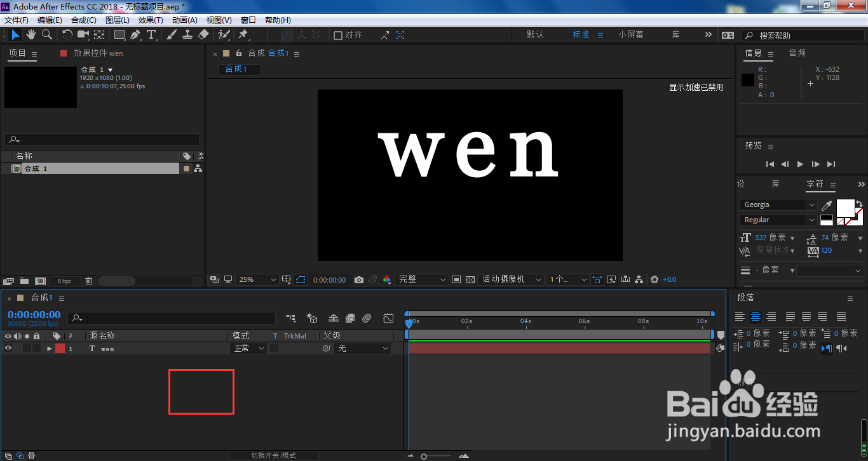Viewport: 868px width, 461px height.
Task: Enable frame blending for timeline
Action: pyautogui.click(x=350, y=318)
